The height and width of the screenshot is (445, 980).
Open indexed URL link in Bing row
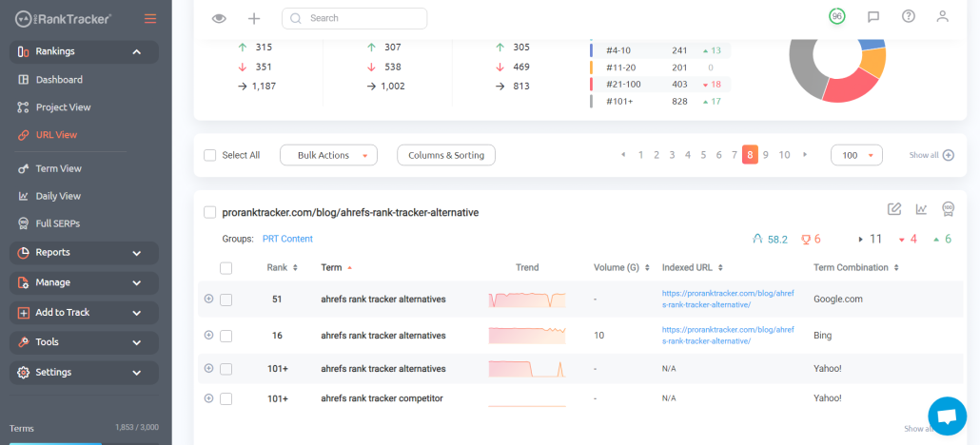(x=728, y=335)
